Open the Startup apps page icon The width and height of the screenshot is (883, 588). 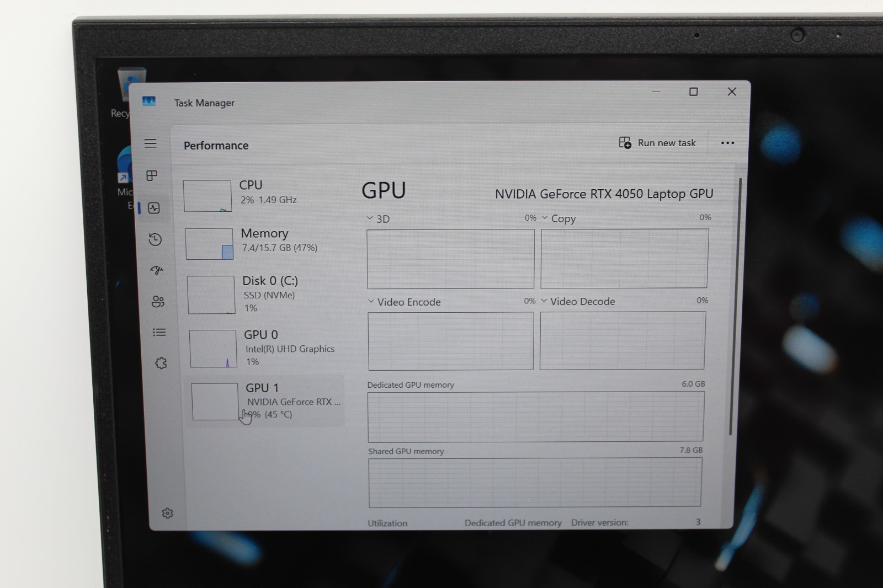(157, 270)
